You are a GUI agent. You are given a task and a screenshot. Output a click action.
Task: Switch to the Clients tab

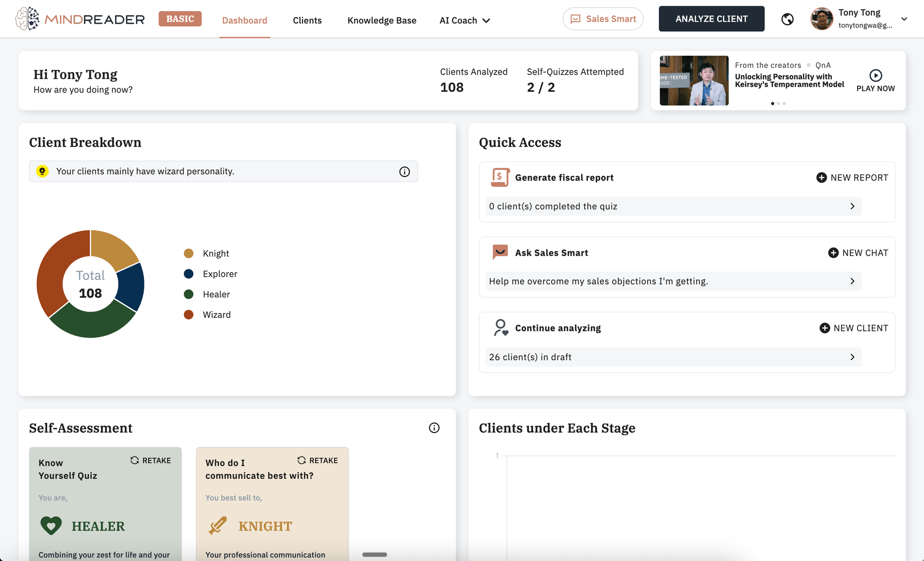coord(307,20)
